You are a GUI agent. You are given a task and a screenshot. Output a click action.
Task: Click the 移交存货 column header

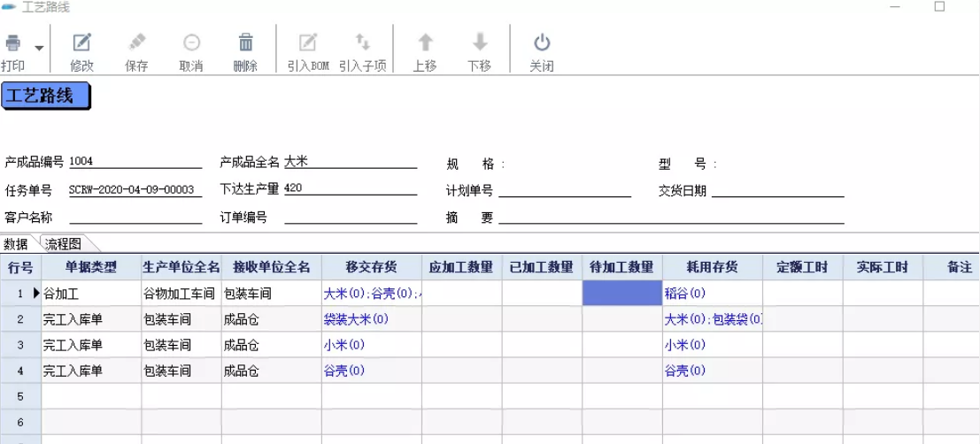tap(372, 267)
